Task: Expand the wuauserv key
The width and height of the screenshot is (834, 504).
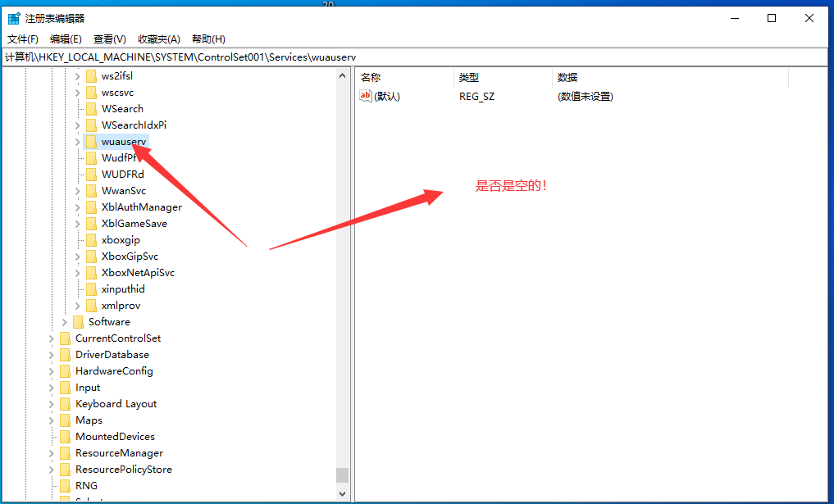Action: coord(78,142)
